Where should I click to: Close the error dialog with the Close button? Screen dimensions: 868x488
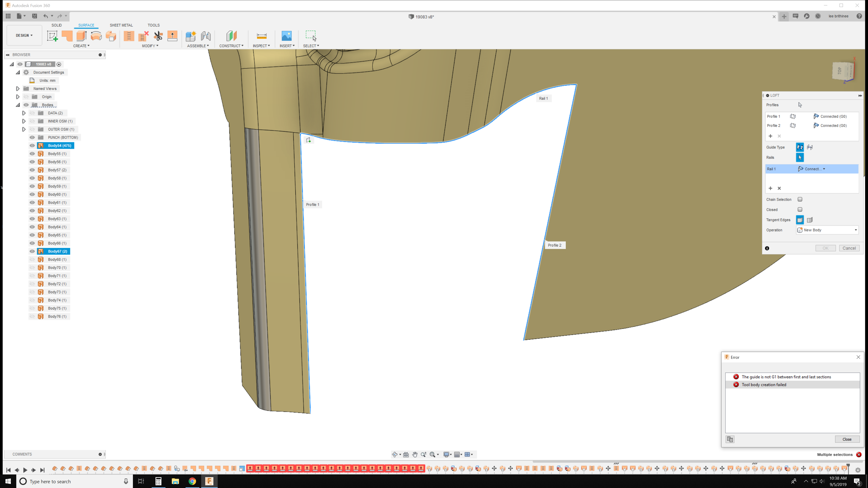[847, 439]
